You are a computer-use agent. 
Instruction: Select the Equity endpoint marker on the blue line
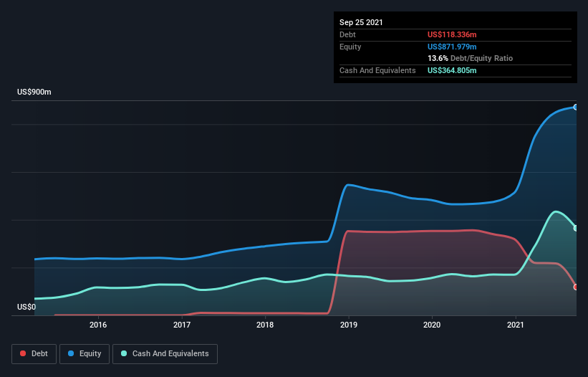(x=576, y=108)
